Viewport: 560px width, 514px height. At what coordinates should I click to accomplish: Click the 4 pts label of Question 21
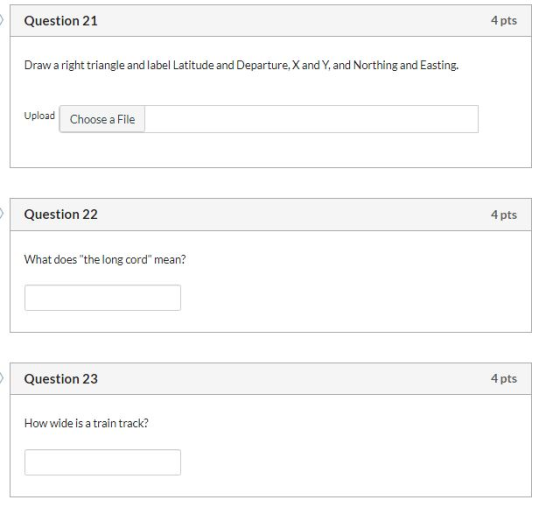[x=504, y=20]
